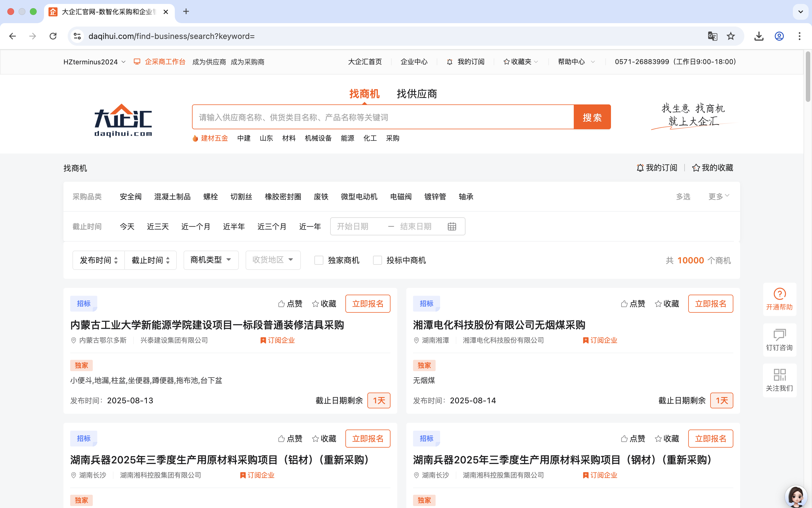The width and height of the screenshot is (812, 508).
Task: Expand 帮助中心 dropdown
Action: click(577, 62)
